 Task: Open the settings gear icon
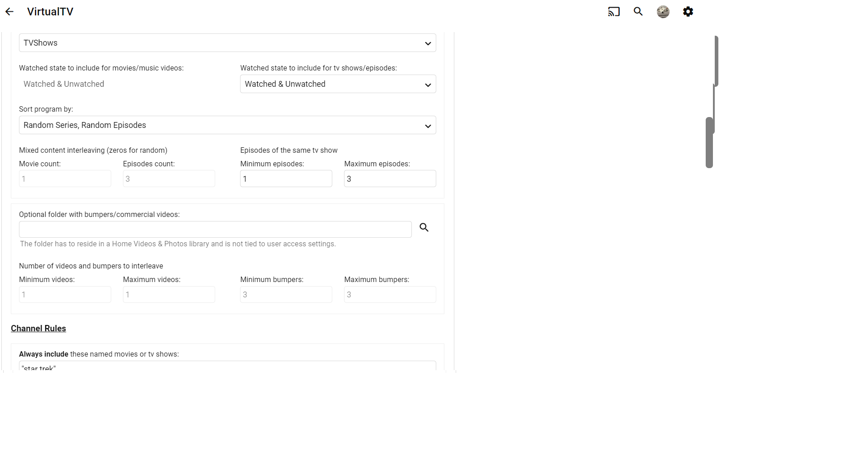pos(688,12)
